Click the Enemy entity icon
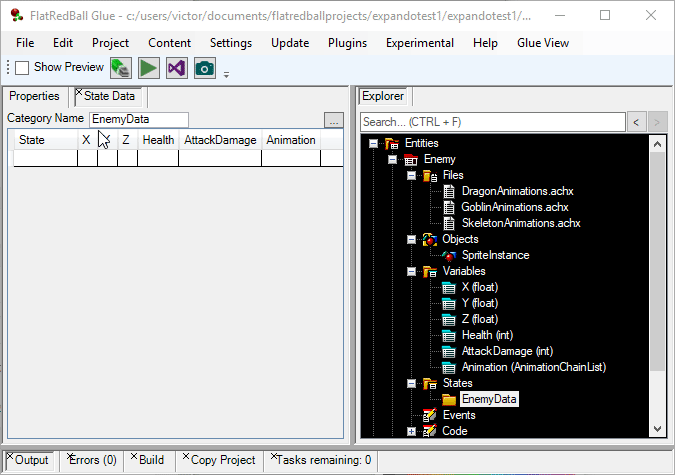The width and height of the screenshot is (675, 475). click(x=411, y=159)
